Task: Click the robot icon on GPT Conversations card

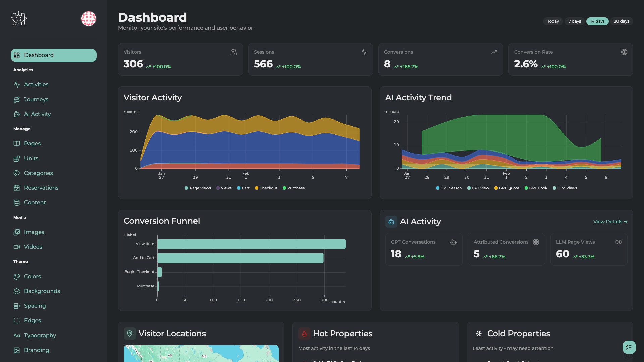Action: click(x=453, y=242)
